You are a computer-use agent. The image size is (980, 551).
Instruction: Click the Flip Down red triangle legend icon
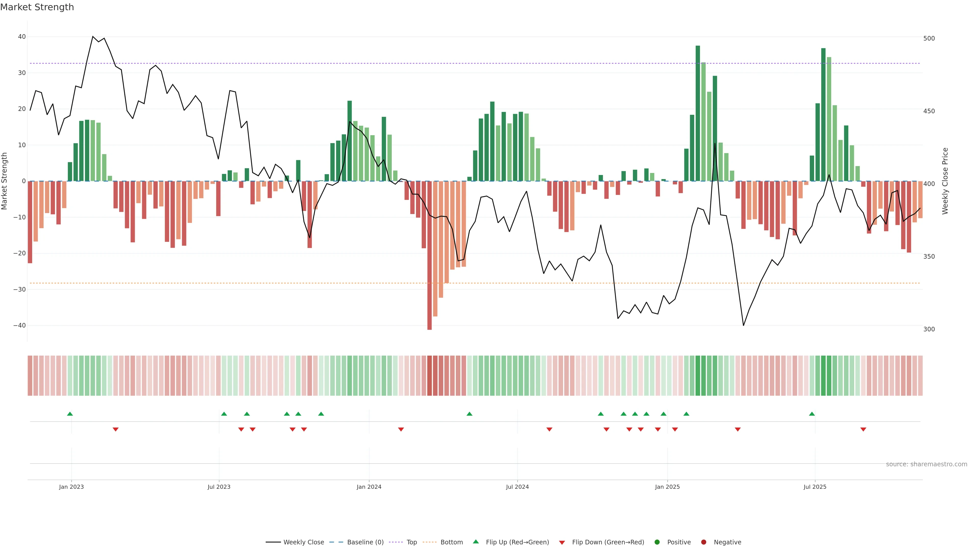click(562, 542)
